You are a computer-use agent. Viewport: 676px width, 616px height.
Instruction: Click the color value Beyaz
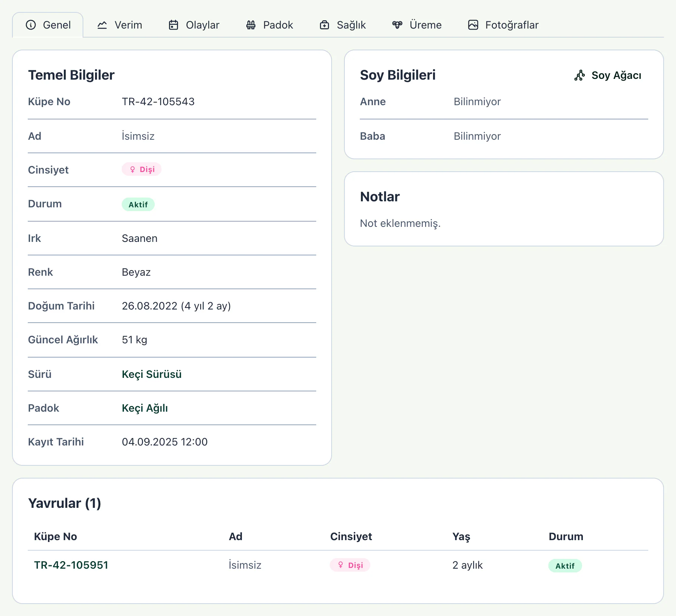coord(136,272)
